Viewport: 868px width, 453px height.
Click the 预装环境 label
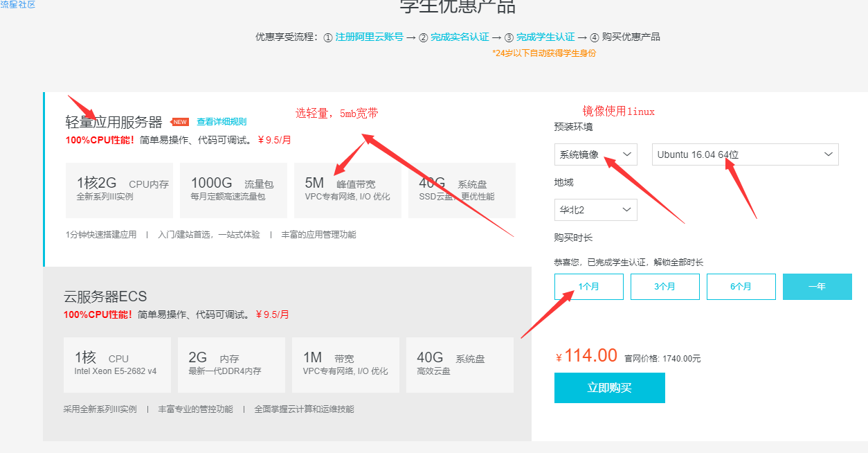[573, 127]
